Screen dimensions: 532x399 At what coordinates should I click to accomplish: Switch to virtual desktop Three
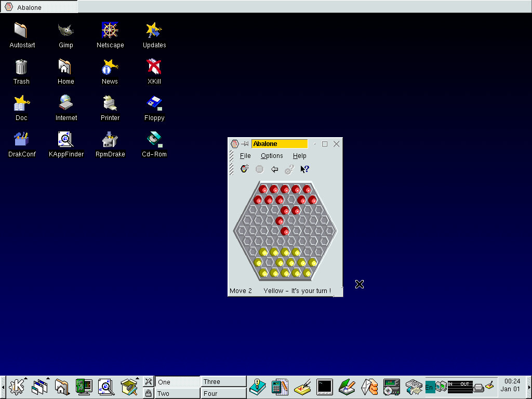pyautogui.click(x=223, y=381)
